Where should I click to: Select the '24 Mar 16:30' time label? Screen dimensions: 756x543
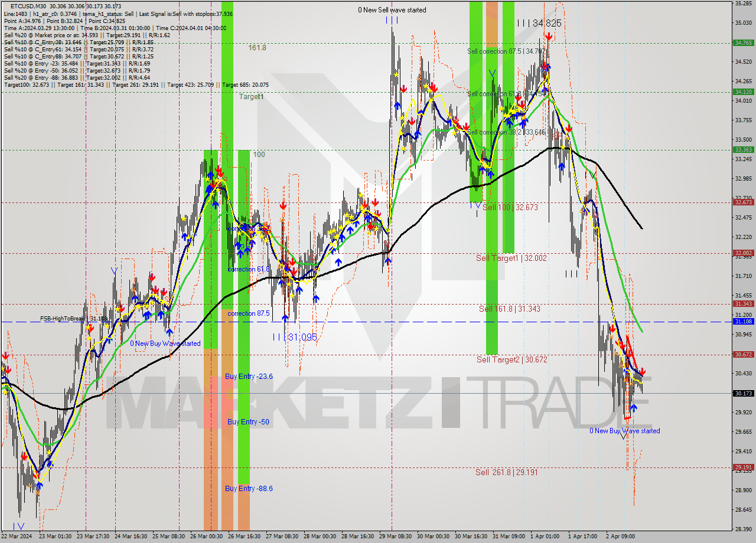pos(131,537)
